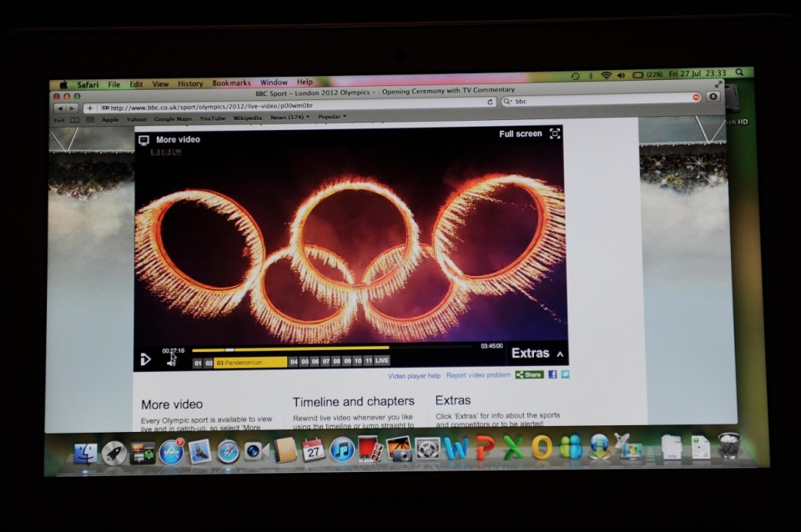Open the Wi-Fi status menu
Screen dimensions: 801x532
tap(606, 76)
